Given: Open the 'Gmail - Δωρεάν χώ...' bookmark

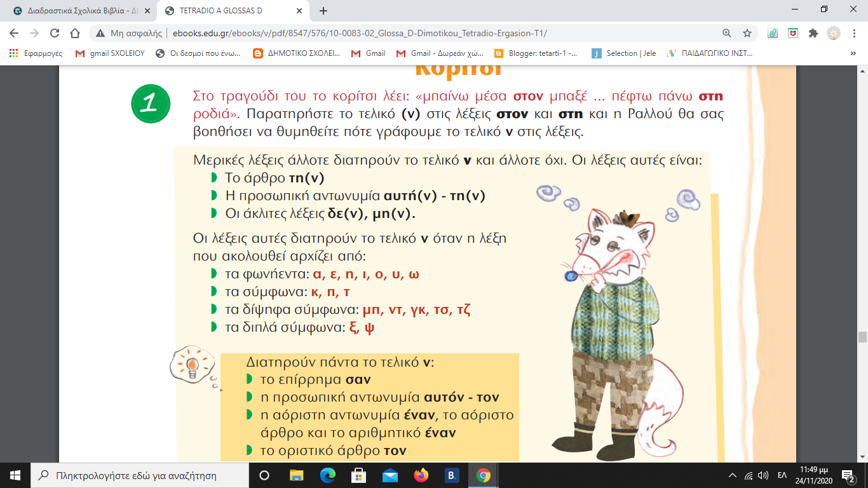Looking at the screenshot, I should click(440, 53).
